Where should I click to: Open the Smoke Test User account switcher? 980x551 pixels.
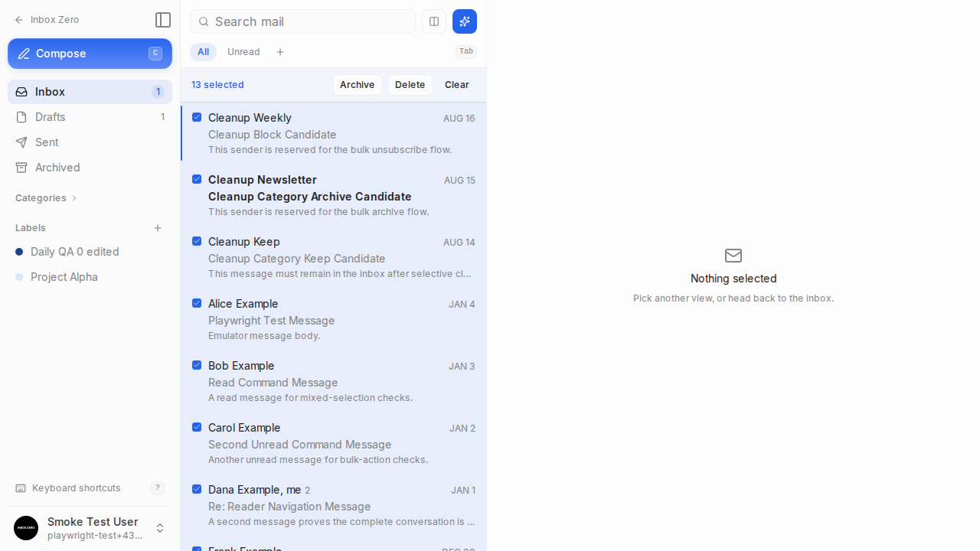pyautogui.click(x=90, y=528)
